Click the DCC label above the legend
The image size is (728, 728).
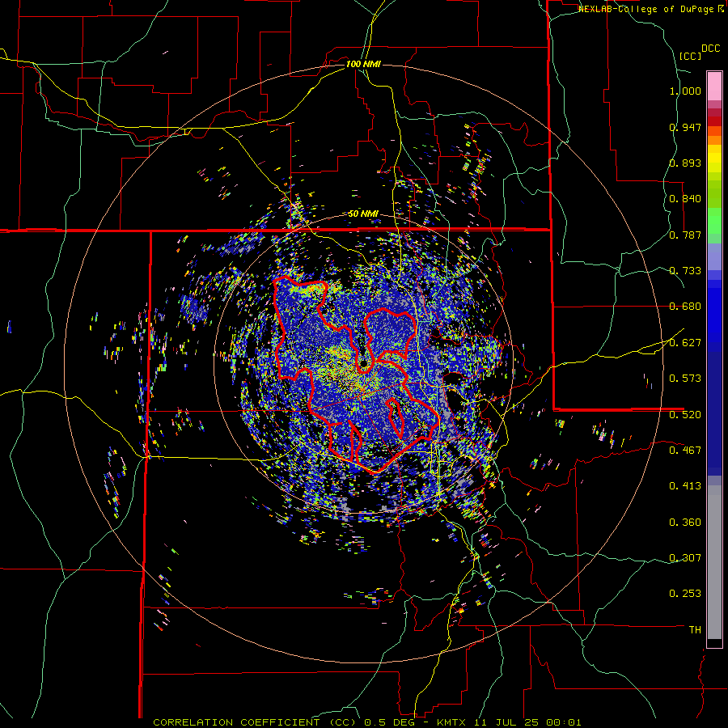click(710, 49)
